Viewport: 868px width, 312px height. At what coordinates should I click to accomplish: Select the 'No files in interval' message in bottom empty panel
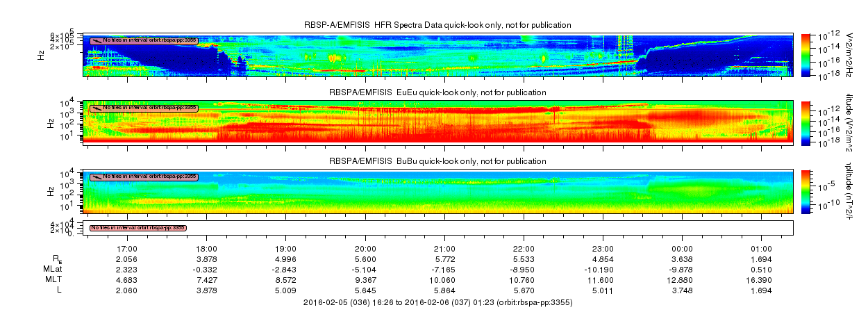(138, 228)
